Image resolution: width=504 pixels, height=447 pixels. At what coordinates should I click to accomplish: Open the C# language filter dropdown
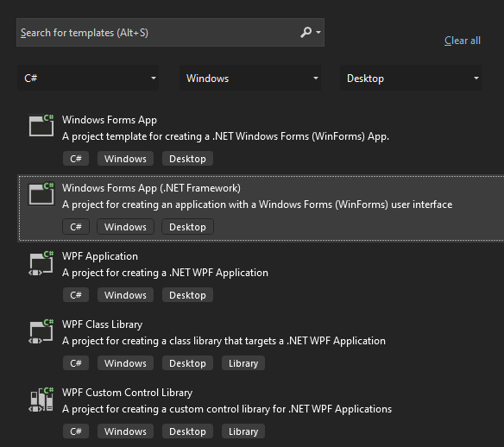[88, 78]
